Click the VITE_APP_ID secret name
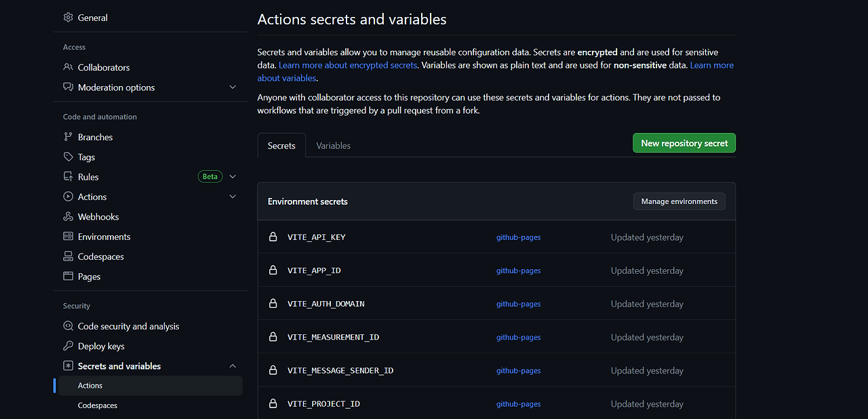Screen dimensions: 868x419 click(314, 271)
